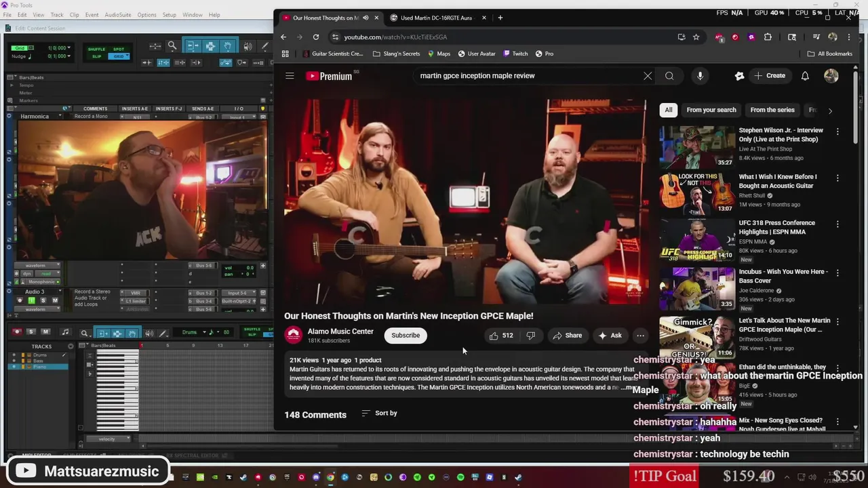This screenshot has width=868, height=488.
Task: Open the Grid mode dropdown
Action: click(119, 56)
